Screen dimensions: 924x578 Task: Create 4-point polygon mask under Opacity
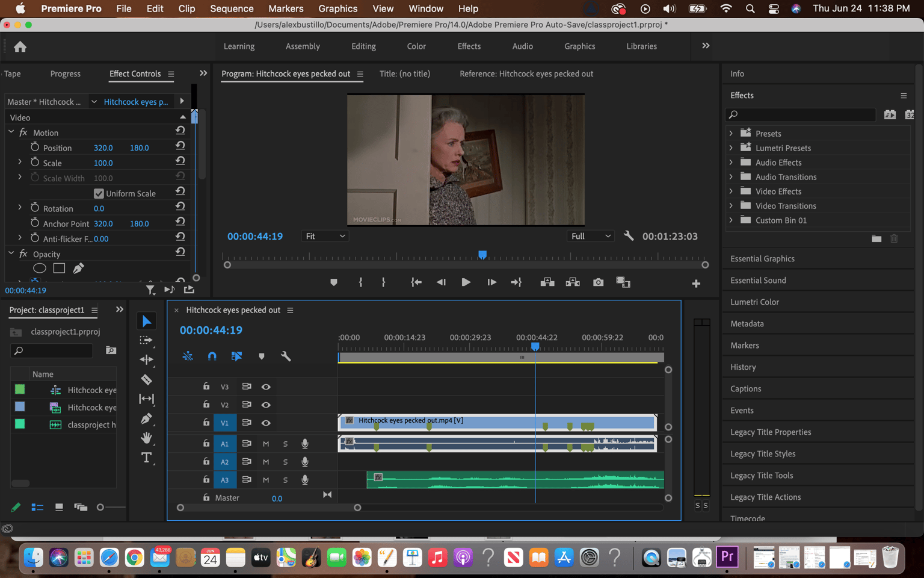59,269
